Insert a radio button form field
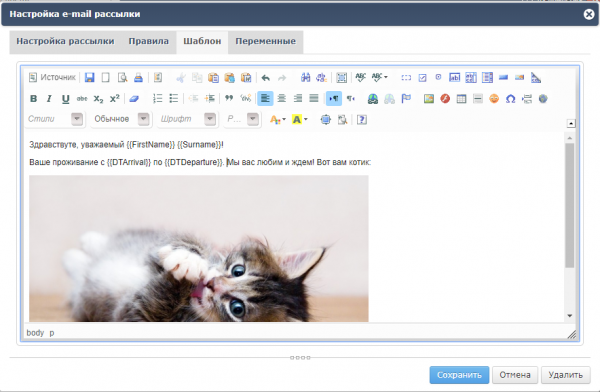 (439, 78)
